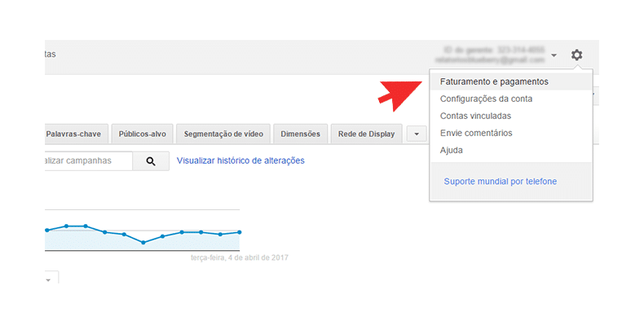
Task: Click the lowest data point on chart
Action: [x=143, y=243]
